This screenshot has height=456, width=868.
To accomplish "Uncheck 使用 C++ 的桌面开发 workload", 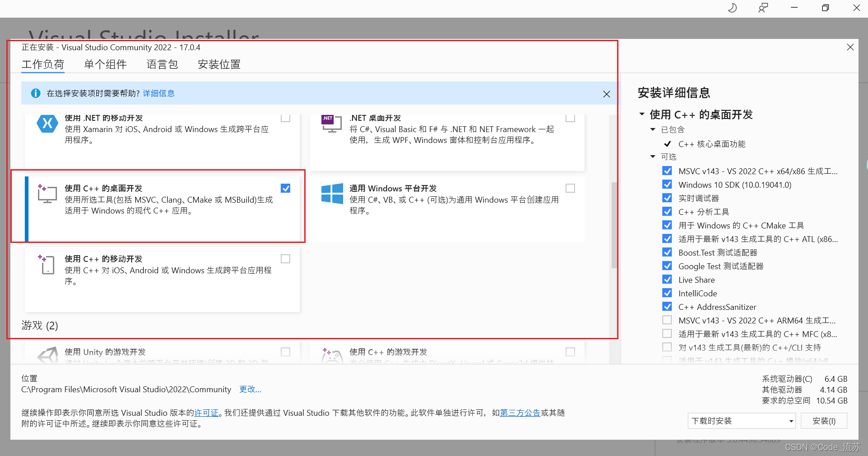I will [x=285, y=188].
